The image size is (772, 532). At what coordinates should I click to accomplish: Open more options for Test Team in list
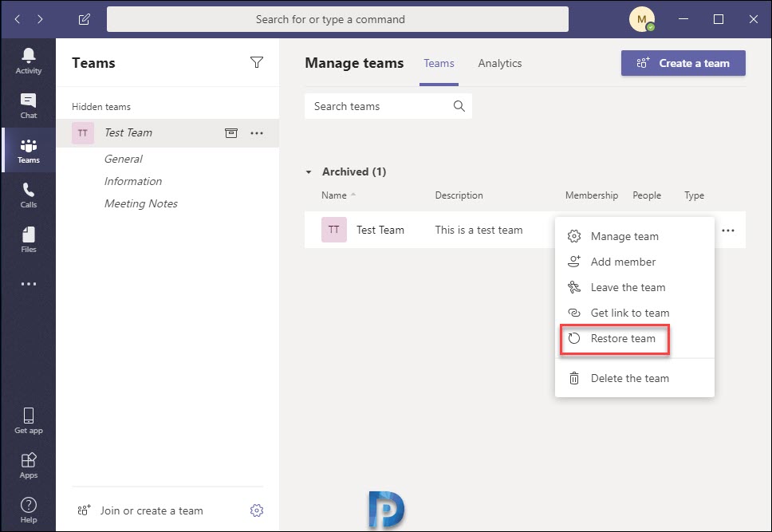(257, 133)
